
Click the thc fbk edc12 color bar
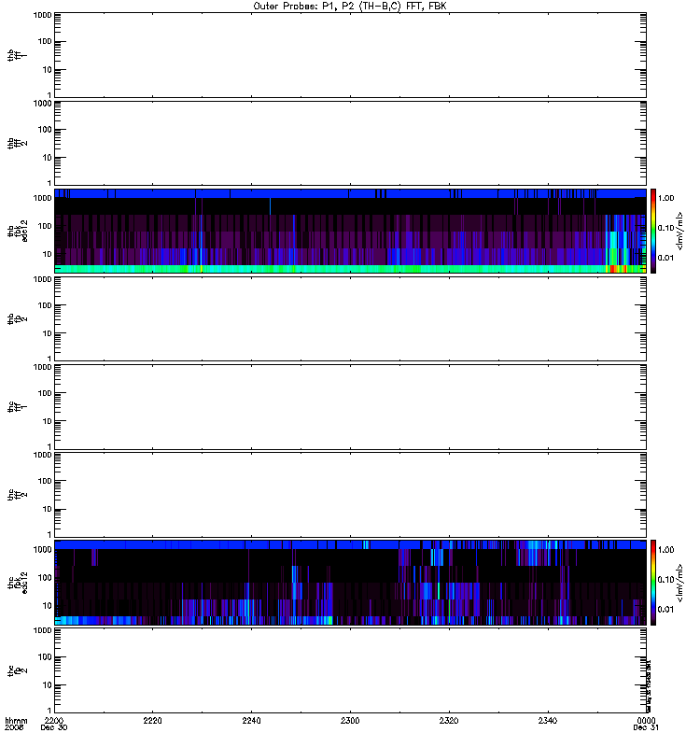tap(653, 583)
